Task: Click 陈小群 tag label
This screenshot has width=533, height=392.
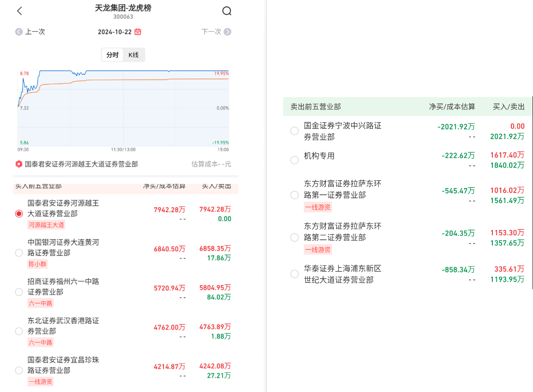Action: [38, 264]
